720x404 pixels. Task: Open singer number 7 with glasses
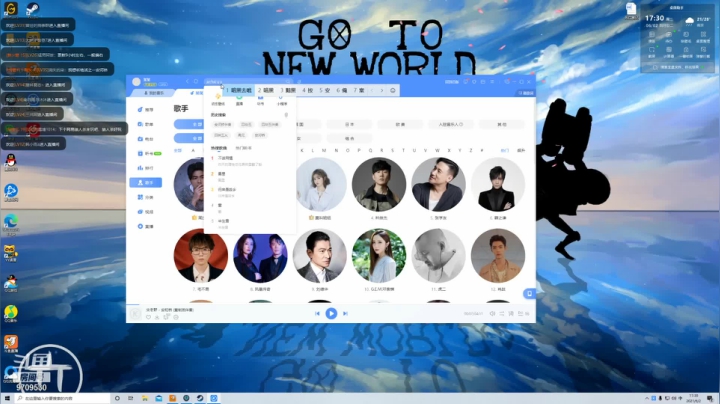point(201,256)
